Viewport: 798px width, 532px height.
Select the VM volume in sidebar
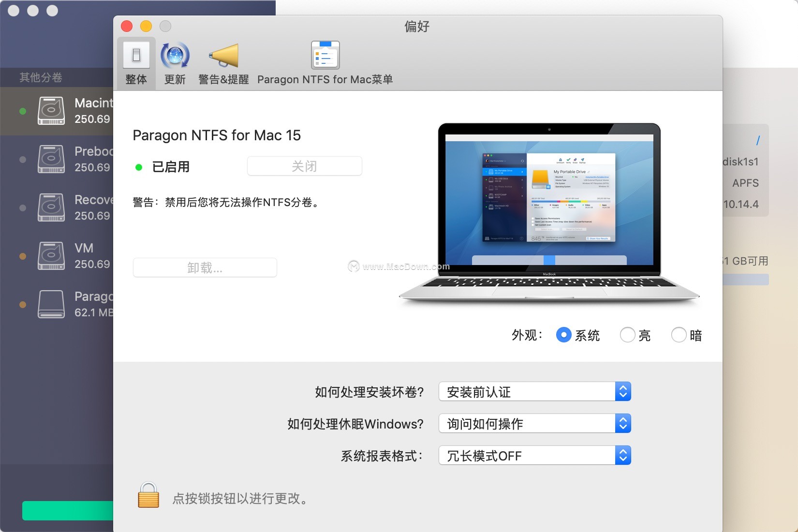coord(57,256)
